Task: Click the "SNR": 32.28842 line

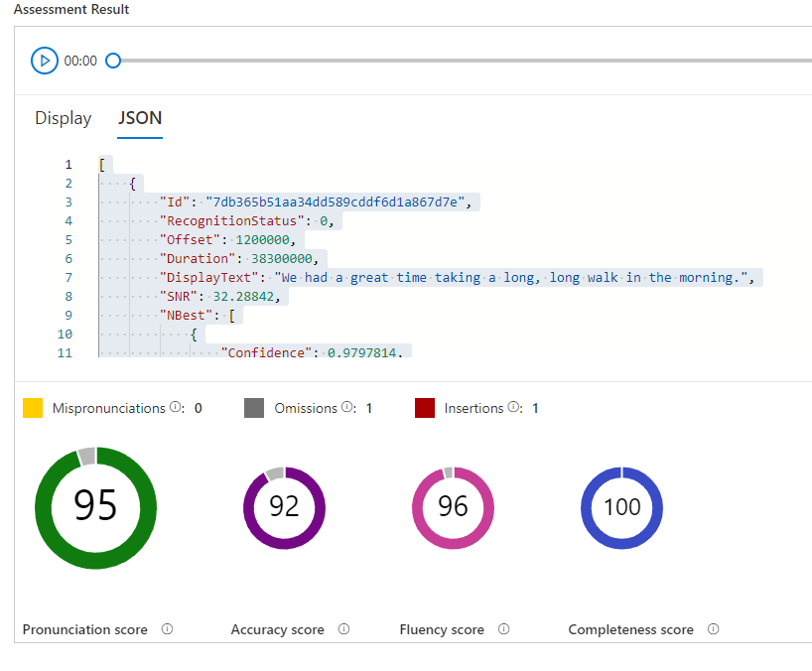Action: [x=219, y=296]
